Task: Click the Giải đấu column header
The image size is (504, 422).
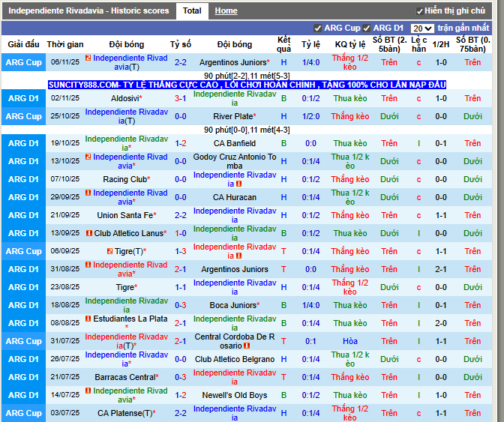Action: 23,44
